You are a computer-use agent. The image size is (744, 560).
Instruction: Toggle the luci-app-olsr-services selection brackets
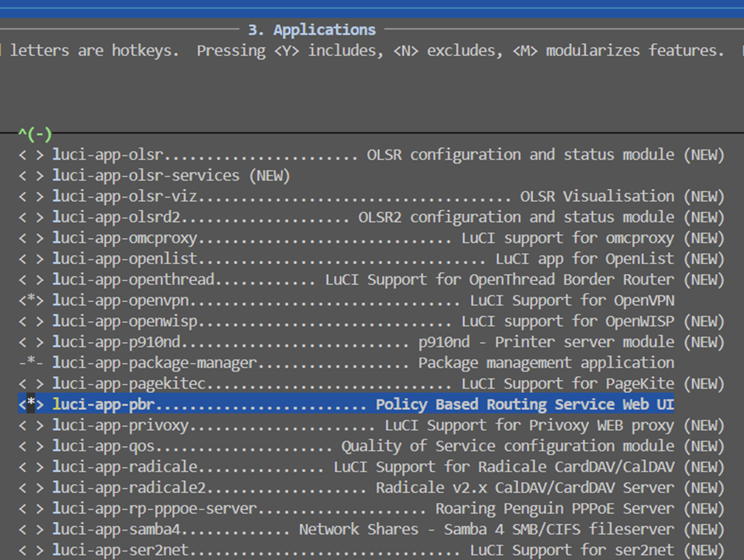click(x=31, y=176)
